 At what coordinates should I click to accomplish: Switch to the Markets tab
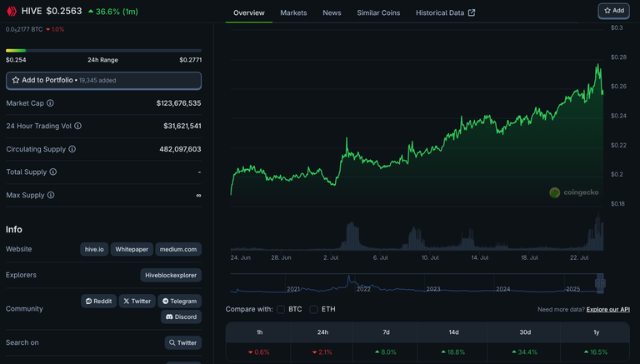(293, 12)
